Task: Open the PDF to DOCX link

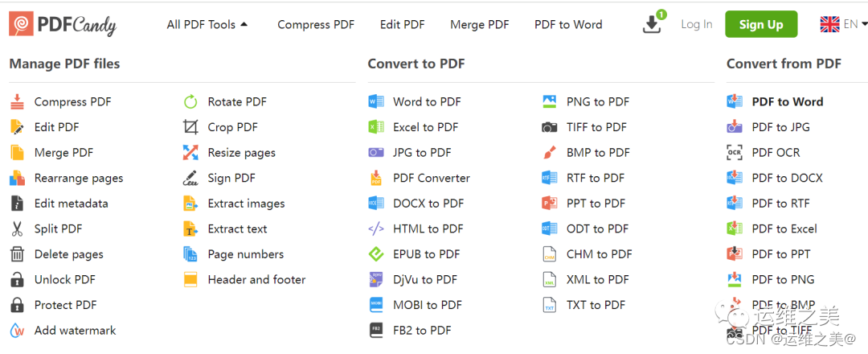Action: [787, 179]
